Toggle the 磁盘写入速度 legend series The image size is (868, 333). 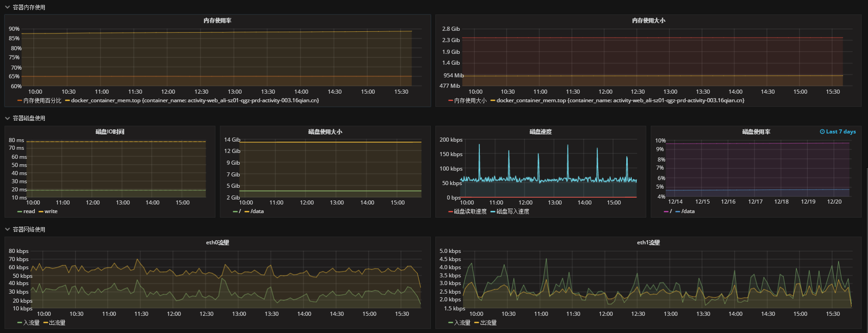point(513,211)
